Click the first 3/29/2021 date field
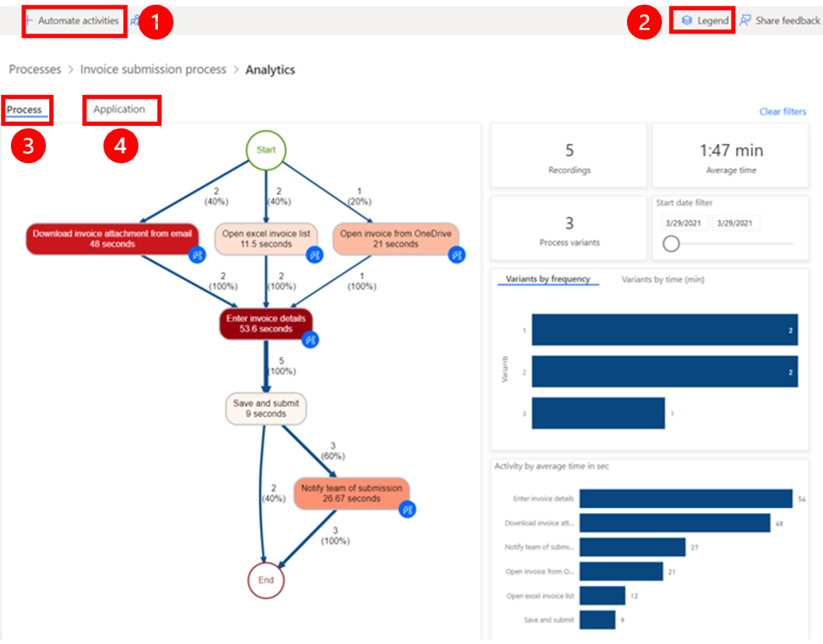823x644 pixels. point(687,222)
